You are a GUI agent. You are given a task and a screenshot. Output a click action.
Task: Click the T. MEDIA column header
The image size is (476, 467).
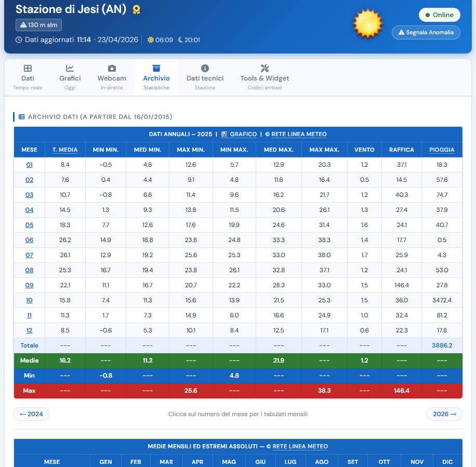[65, 150]
